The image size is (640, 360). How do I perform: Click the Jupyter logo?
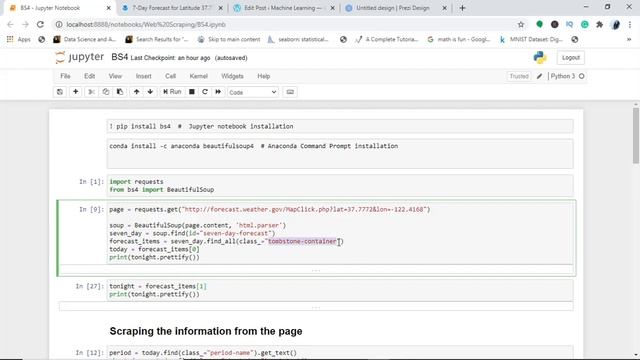(x=80, y=57)
